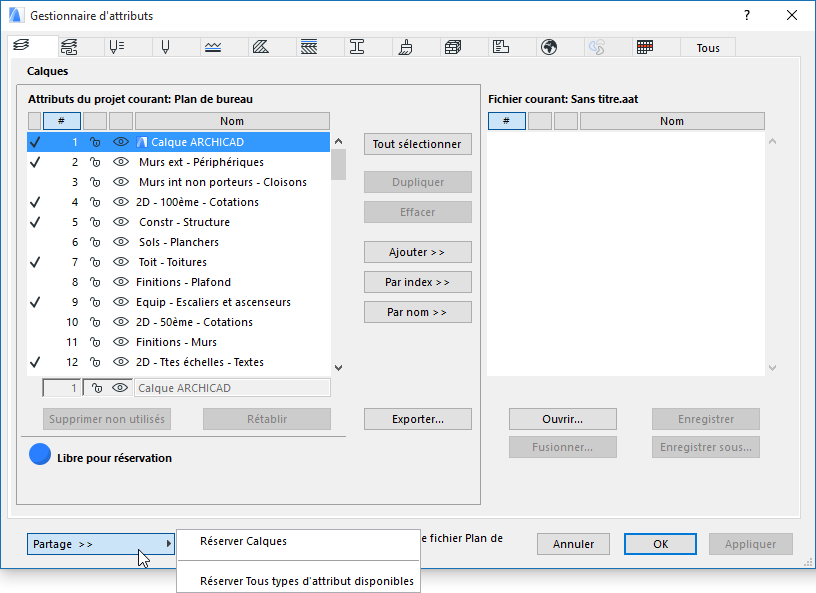Open the greyed MEP Systems tab icon
This screenshot has height=593, width=816.
coord(597,47)
